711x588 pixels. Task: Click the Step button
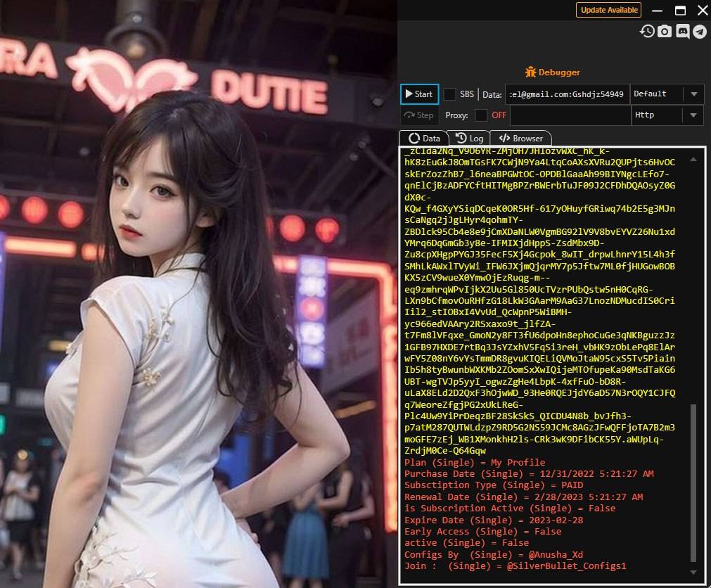tap(419, 115)
